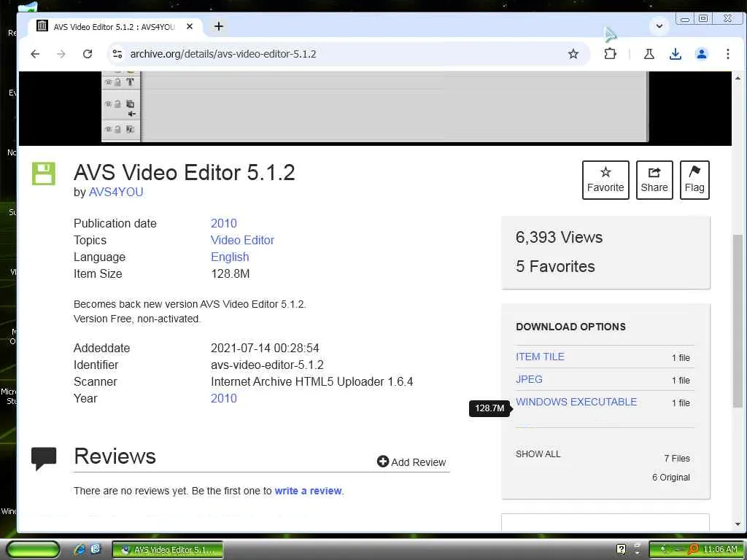
Task: Click the scrollbar up arrow
Action: [738, 77]
